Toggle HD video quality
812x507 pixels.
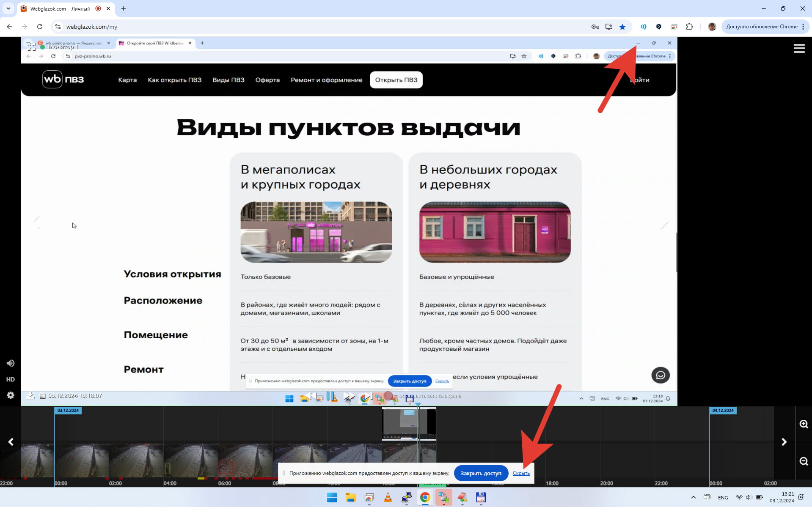pyautogui.click(x=10, y=379)
